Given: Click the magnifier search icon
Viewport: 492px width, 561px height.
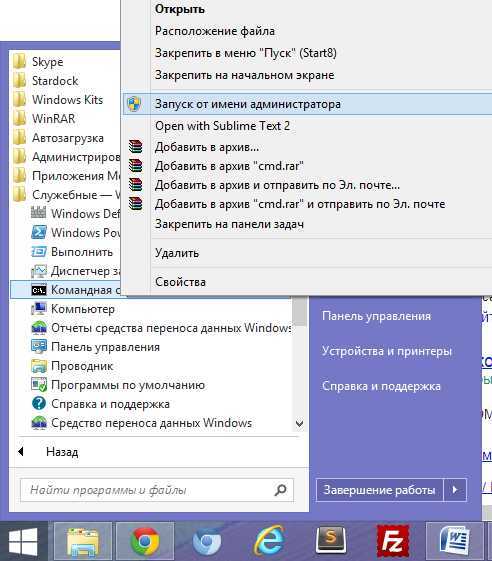Looking at the screenshot, I should click(281, 489).
